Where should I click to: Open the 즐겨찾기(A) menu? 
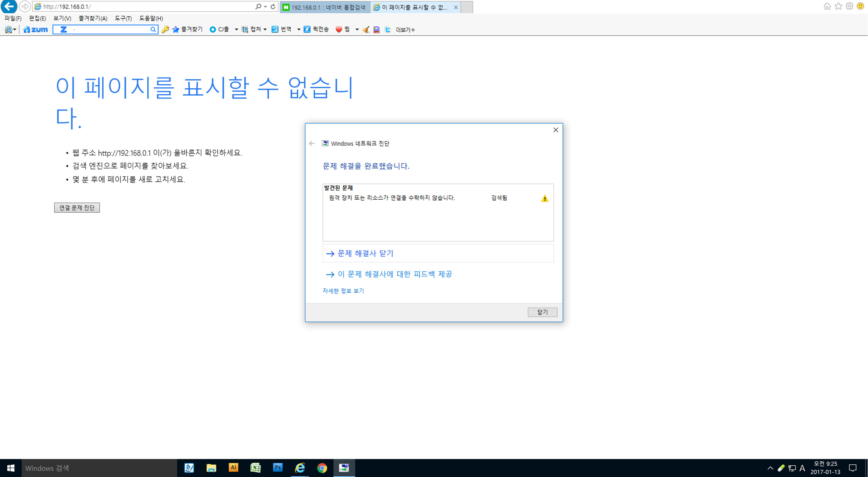93,18
